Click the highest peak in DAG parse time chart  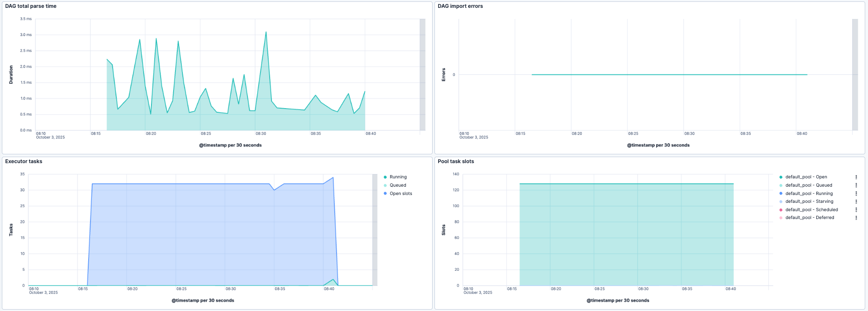(266, 32)
